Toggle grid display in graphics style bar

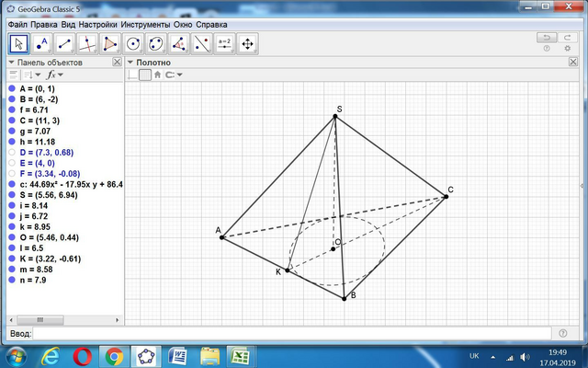pos(145,75)
